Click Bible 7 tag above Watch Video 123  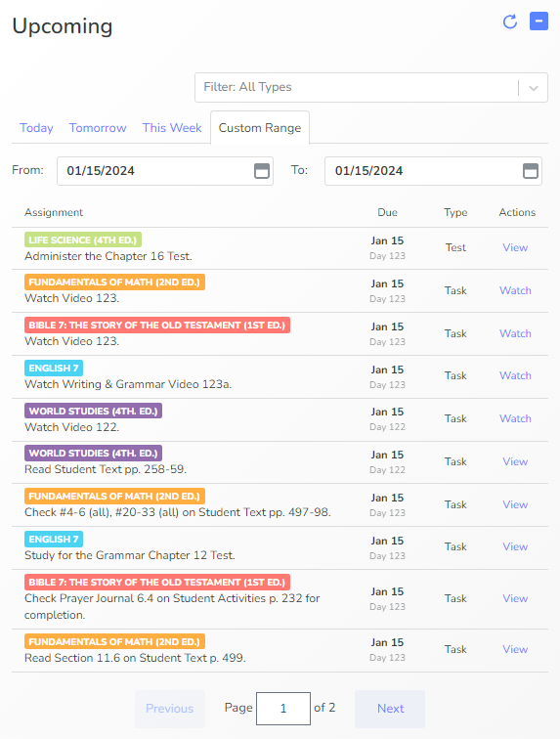click(157, 326)
